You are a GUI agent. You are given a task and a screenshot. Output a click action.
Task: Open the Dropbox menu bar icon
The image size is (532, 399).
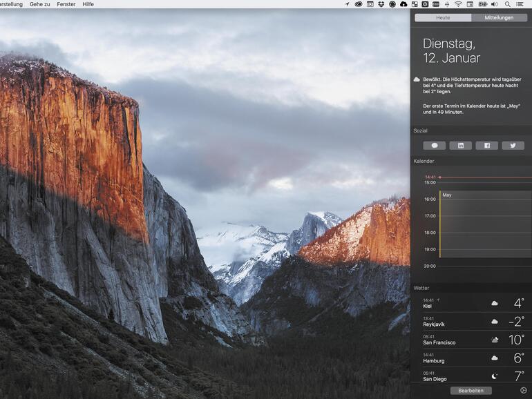click(x=381, y=4)
